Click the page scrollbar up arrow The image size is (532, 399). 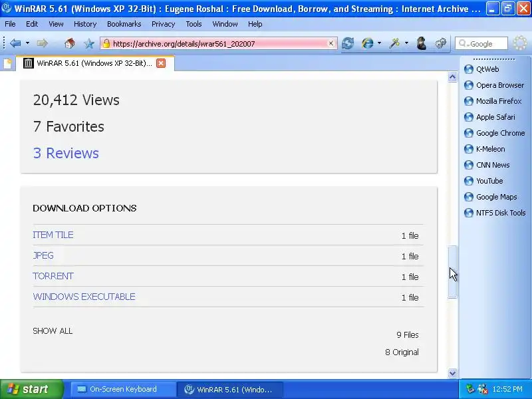click(x=452, y=77)
